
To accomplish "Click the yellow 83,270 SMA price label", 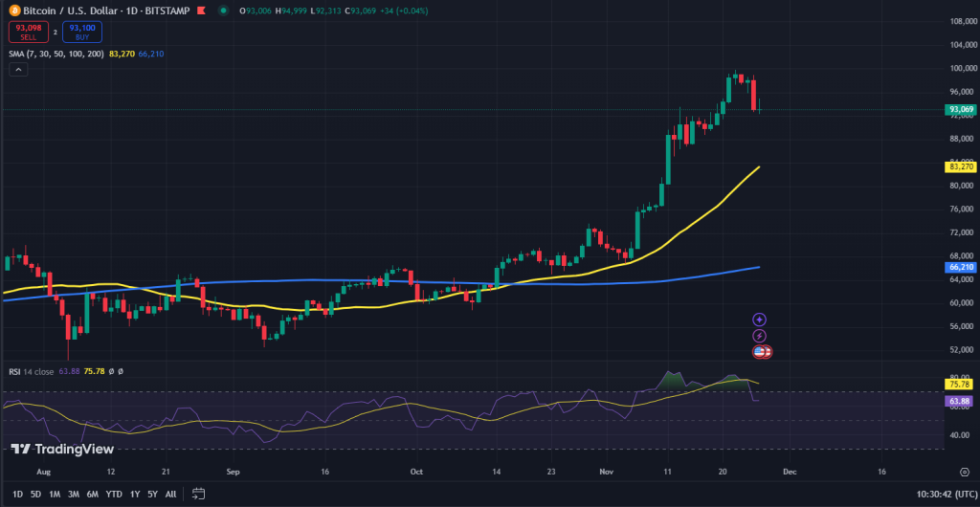I will 959,166.
